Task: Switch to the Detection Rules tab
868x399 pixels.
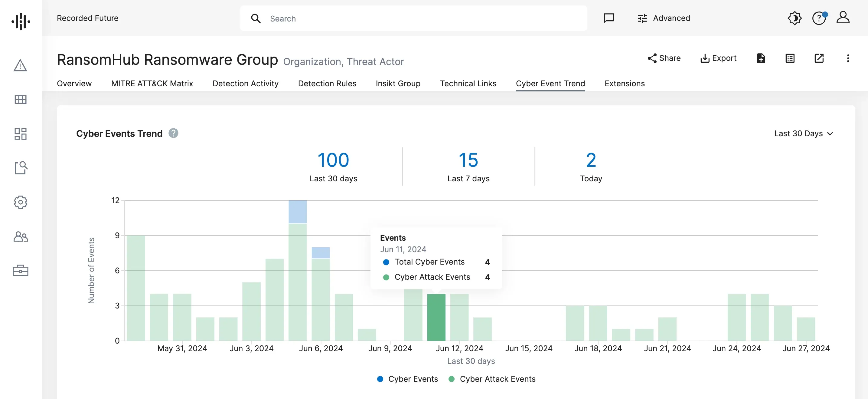Action: [x=327, y=83]
